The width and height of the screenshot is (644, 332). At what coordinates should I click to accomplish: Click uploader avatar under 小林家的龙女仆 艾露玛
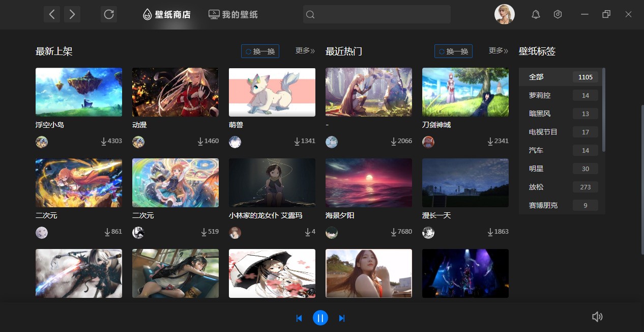(235, 233)
